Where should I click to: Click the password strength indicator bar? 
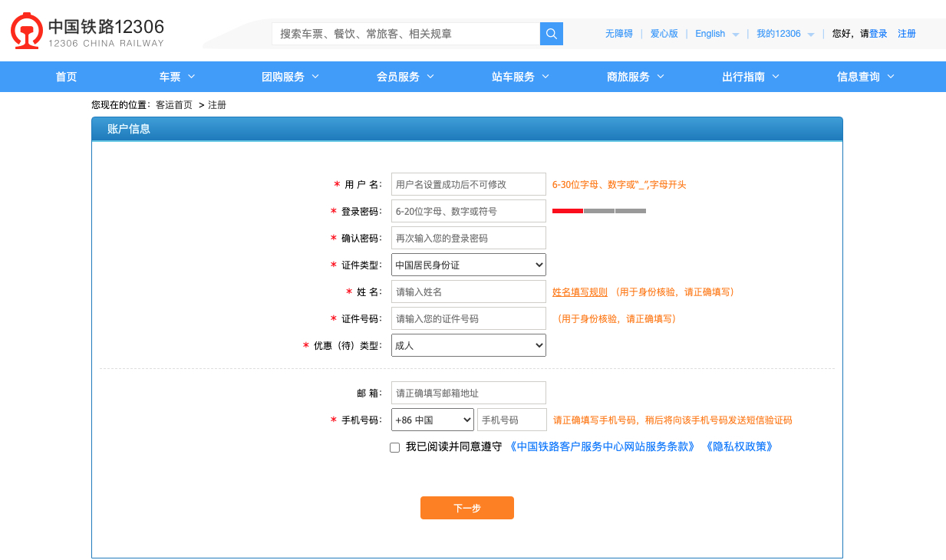coord(598,211)
